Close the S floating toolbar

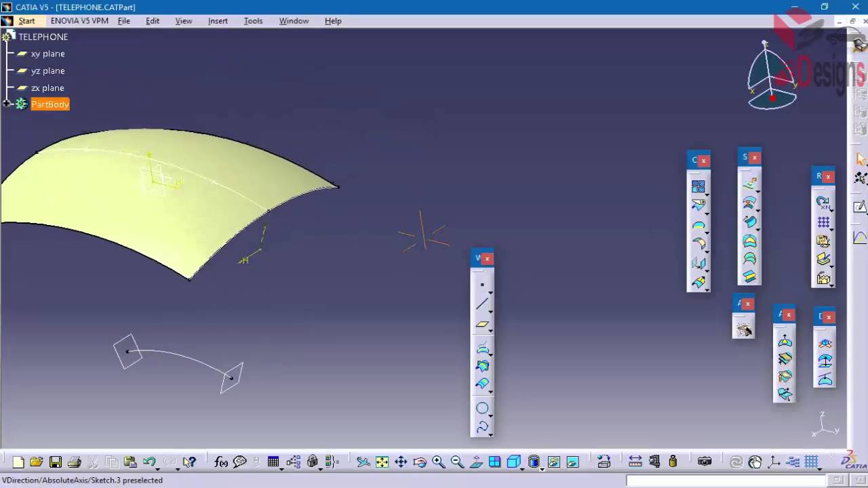pos(754,157)
